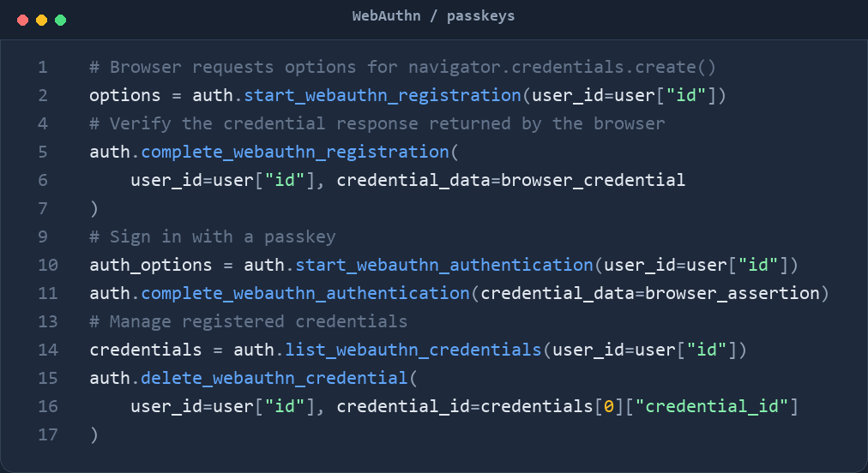Viewport: 868px width, 473px height.
Task: Click line number 5
Action: tap(43, 153)
